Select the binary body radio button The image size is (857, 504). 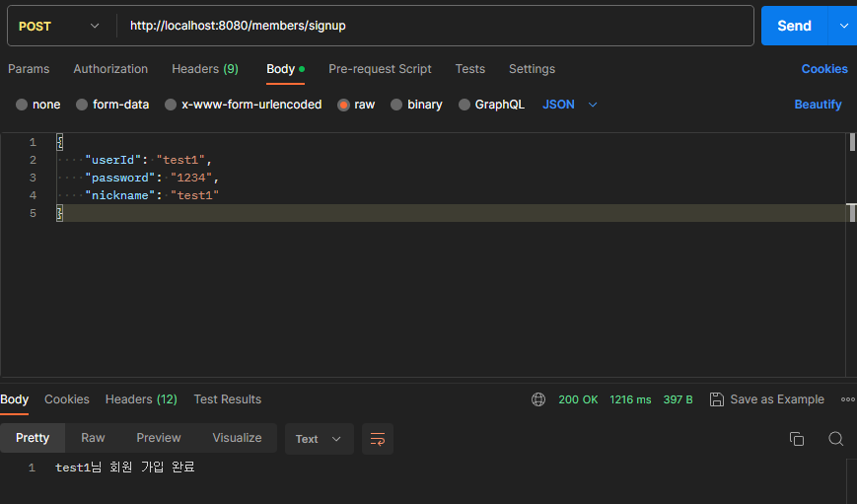(x=396, y=105)
